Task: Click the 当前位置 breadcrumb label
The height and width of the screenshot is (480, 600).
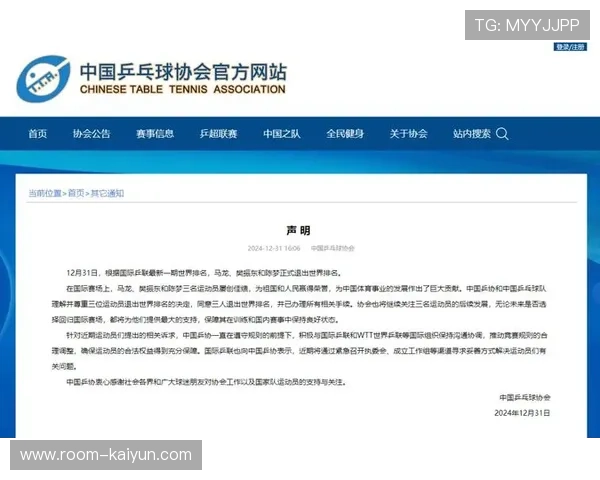Action: click(45, 193)
